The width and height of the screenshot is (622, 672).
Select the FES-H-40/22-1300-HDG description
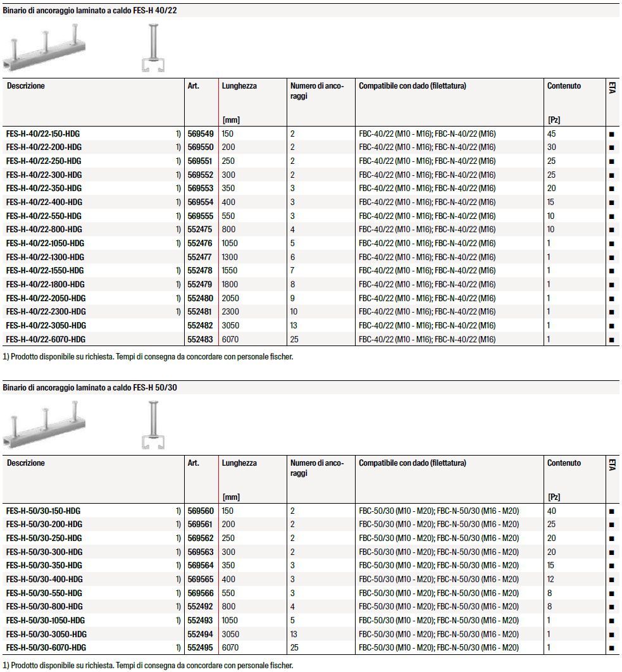(x=45, y=258)
